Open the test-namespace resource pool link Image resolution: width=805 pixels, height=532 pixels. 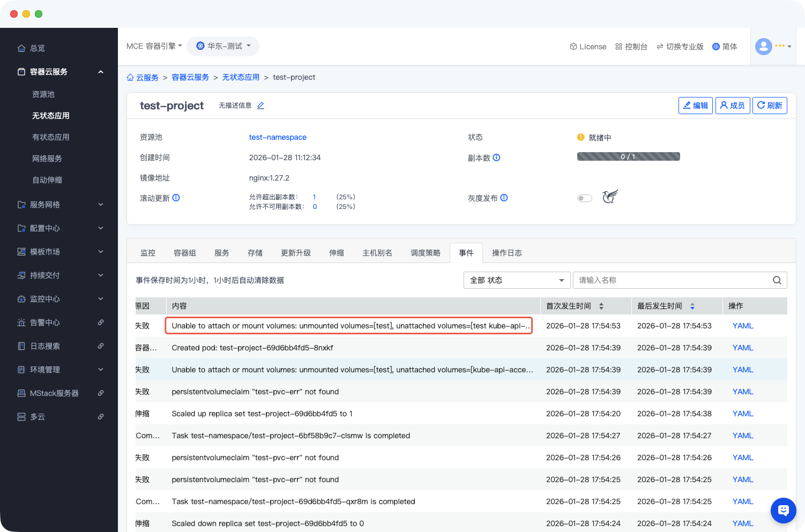pyautogui.click(x=278, y=137)
